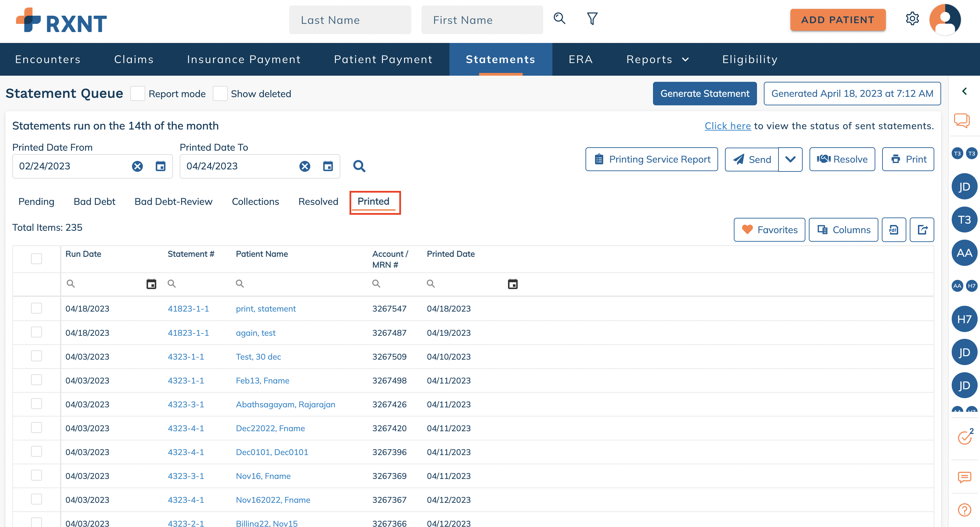
Task: Open the Favorites list
Action: 769,230
